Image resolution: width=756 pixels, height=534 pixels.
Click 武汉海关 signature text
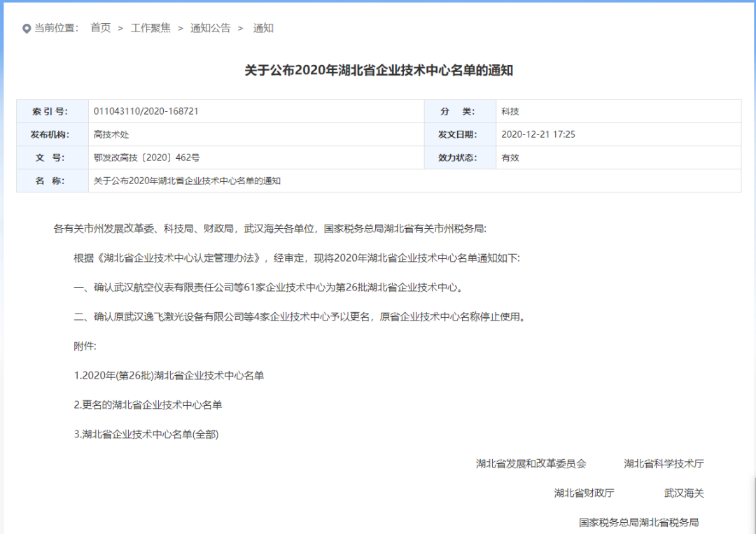coord(684,493)
